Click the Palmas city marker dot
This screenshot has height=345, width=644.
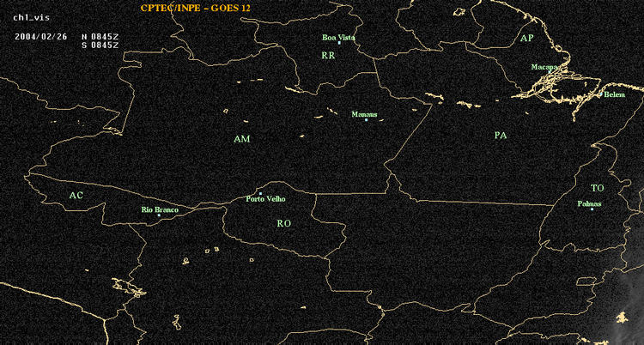coord(592,209)
